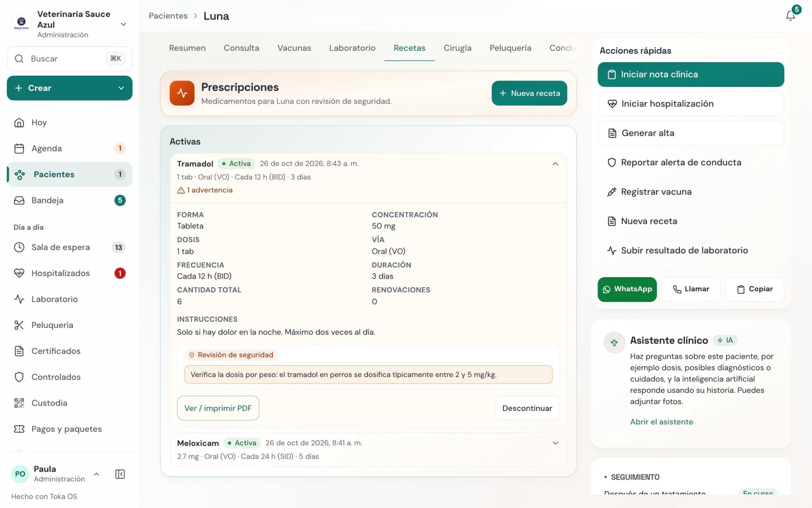Click the warning triangle next to 1 advertencia
Viewport: 812px width, 508px height.
[x=181, y=190]
